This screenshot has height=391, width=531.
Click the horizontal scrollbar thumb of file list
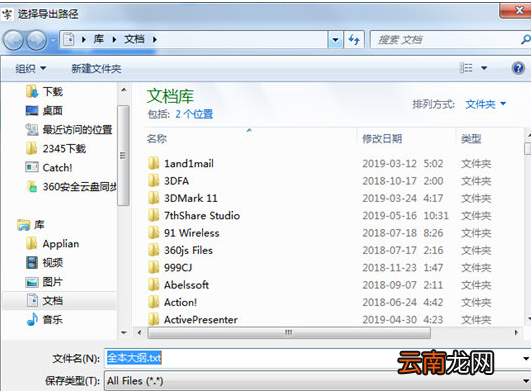tap(289, 333)
